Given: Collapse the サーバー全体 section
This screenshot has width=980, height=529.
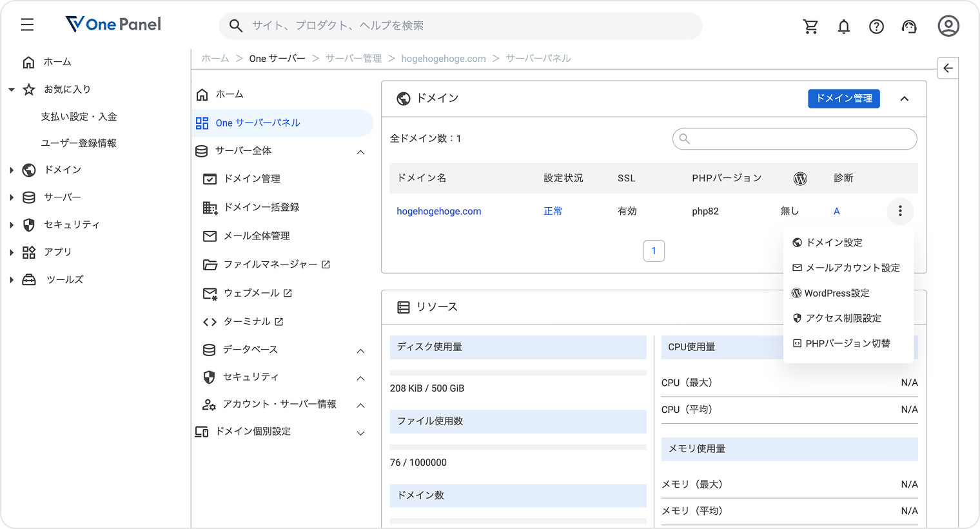Looking at the screenshot, I should (360, 152).
